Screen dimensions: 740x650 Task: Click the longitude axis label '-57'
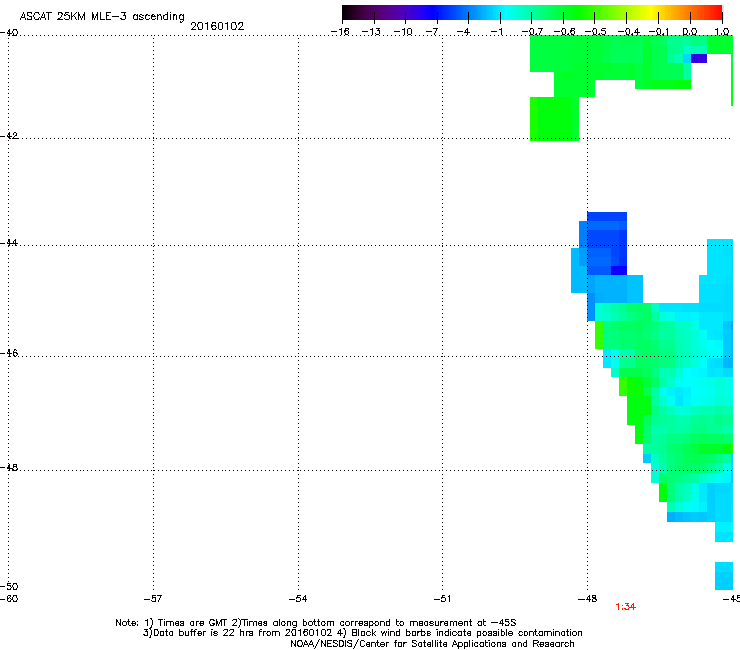coord(153,599)
